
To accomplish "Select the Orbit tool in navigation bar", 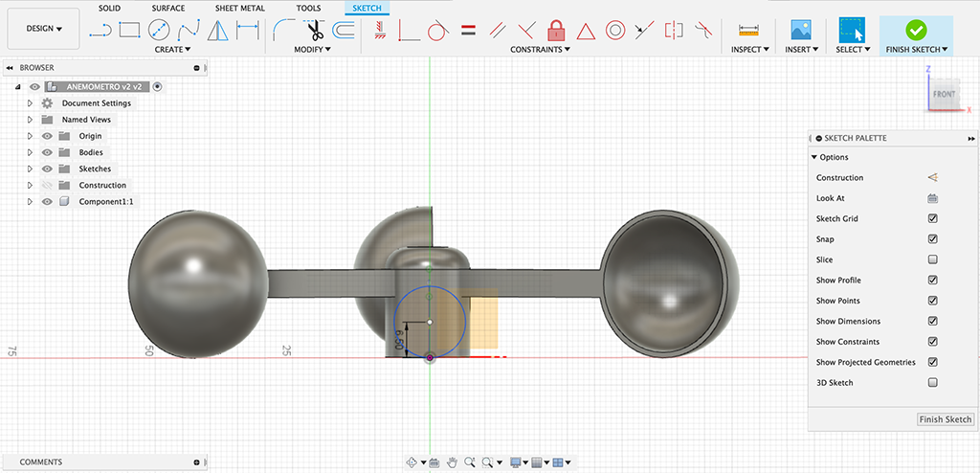I will coord(412,462).
